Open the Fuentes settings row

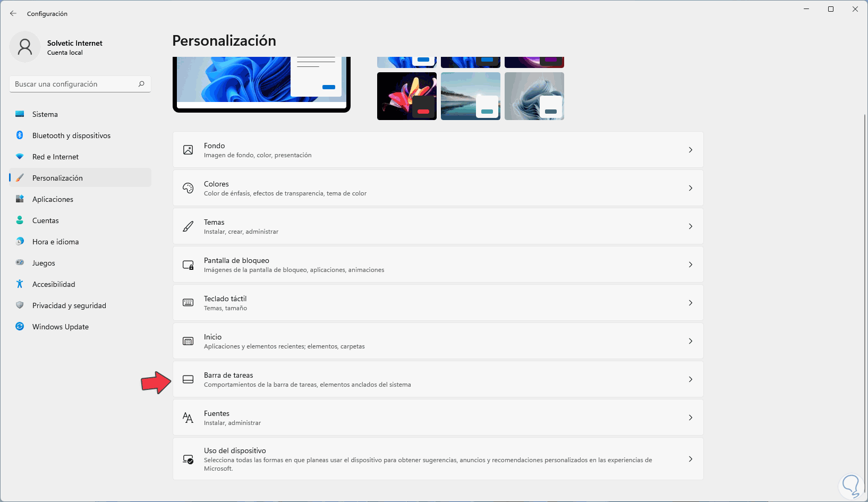click(438, 418)
